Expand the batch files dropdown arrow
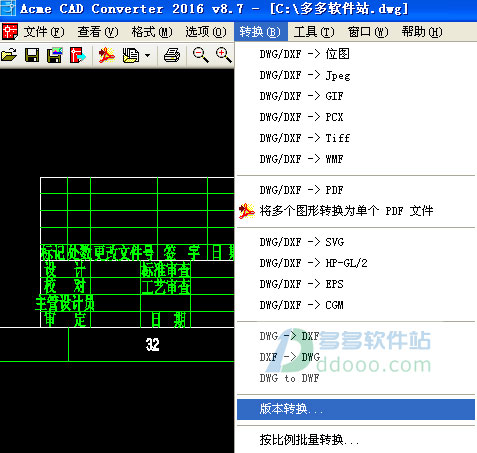This screenshot has height=453, width=477. pos(147,55)
